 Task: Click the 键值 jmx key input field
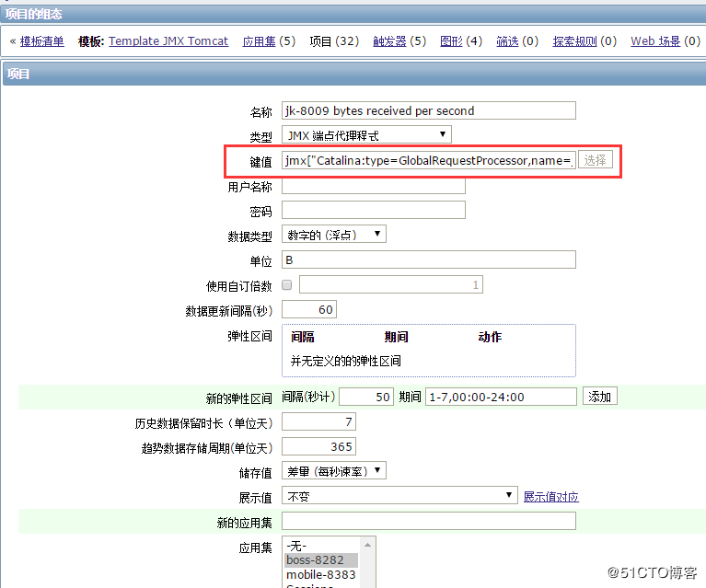pos(429,160)
